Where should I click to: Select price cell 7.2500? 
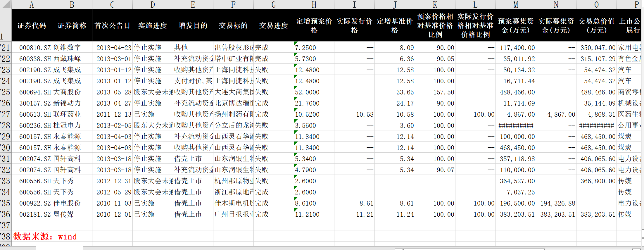click(314, 47)
